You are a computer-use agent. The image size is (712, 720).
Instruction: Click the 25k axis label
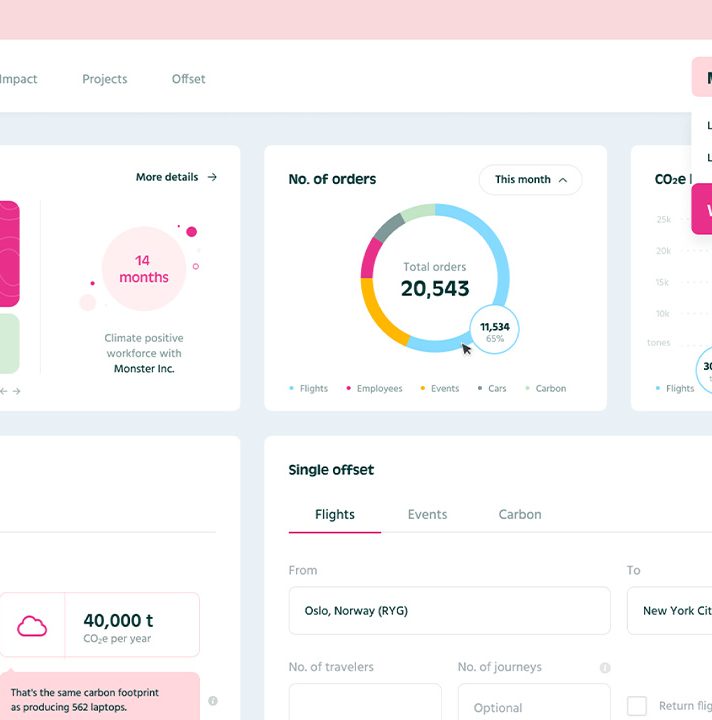point(664,219)
